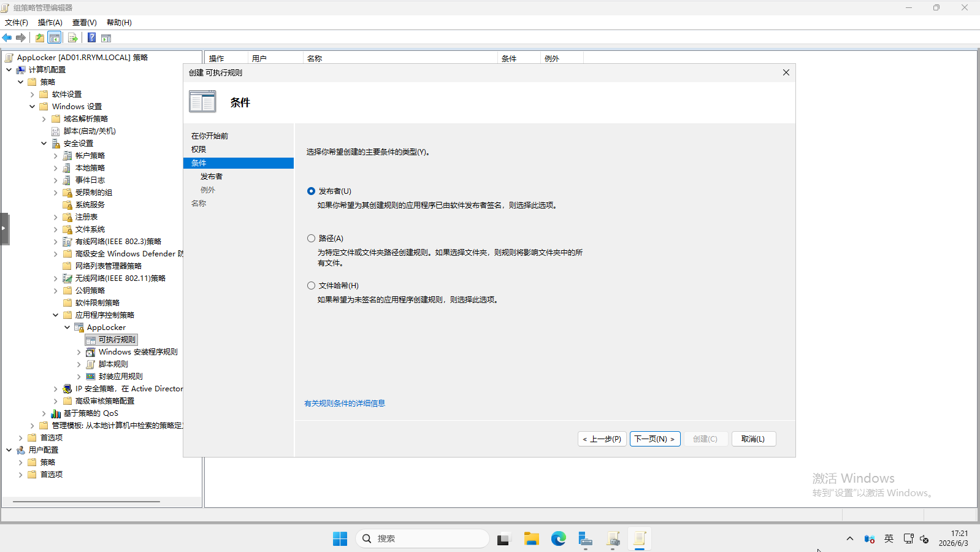Expand the 本地策略 node
This screenshot has width=980, height=552.
56,168
